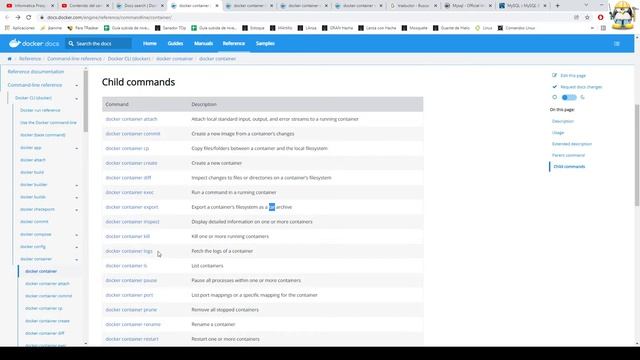The height and width of the screenshot is (360, 640).
Task: Click the browser back arrow
Action: click(x=7, y=18)
